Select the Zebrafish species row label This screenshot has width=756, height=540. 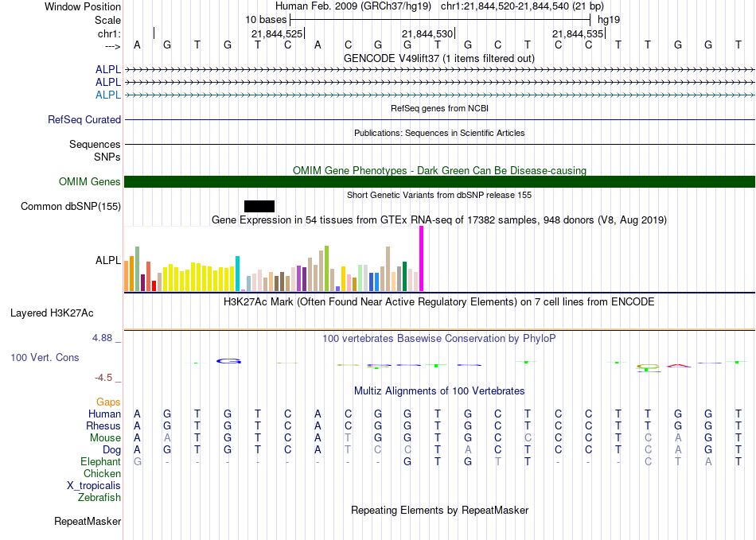click(99, 498)
